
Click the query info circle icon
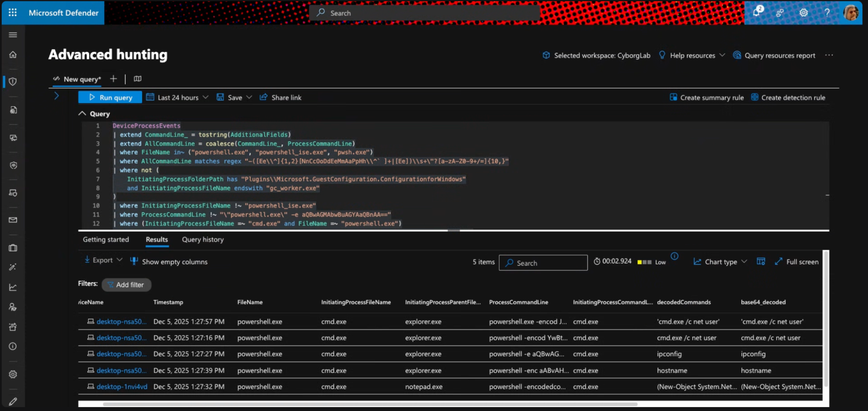point(674,256)
